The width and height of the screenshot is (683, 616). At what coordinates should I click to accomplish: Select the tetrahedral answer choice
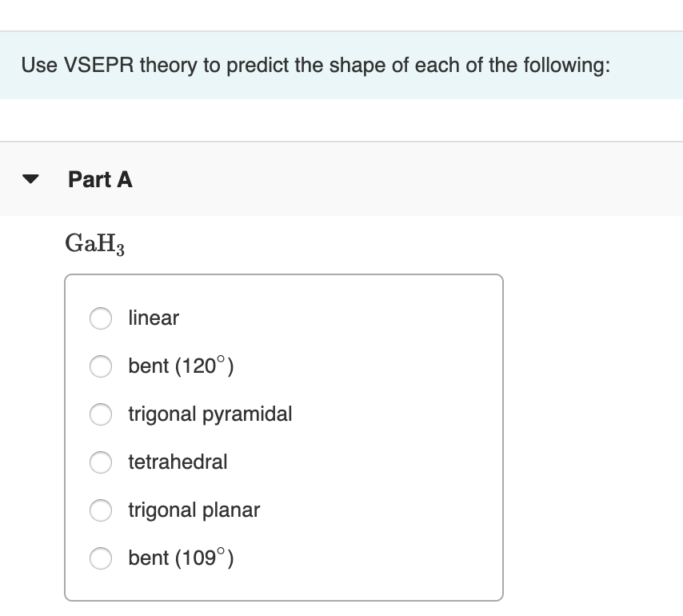101,462
